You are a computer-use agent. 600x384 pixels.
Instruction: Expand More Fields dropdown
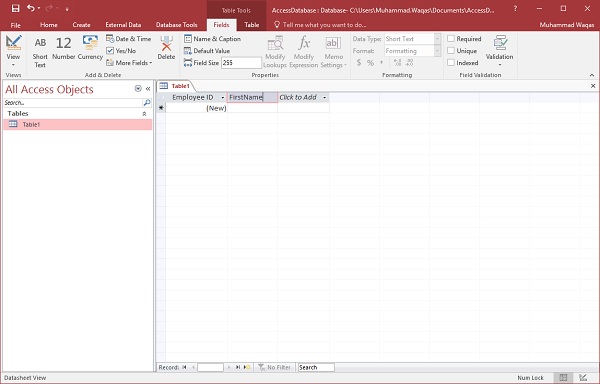click(x=129, y=62)
